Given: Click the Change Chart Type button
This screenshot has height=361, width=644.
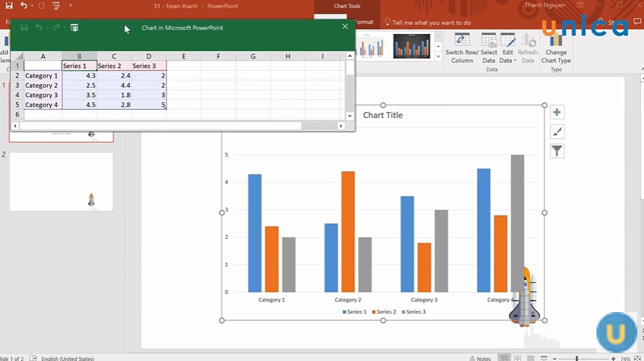Looking at the screenshot, I should [x=556, y=47].
